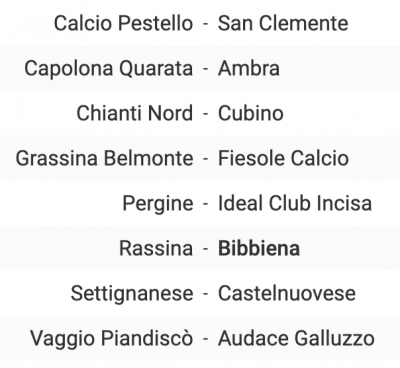This screenshot has height=368, width=400.
Task: Click the Grassina Belmonte team name
Action: coord(104,158)
